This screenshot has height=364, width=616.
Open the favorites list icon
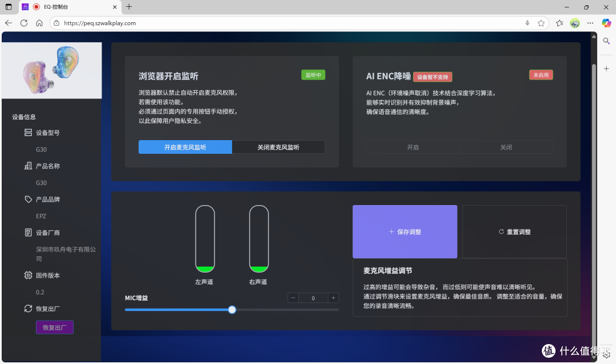pos(560,23)
